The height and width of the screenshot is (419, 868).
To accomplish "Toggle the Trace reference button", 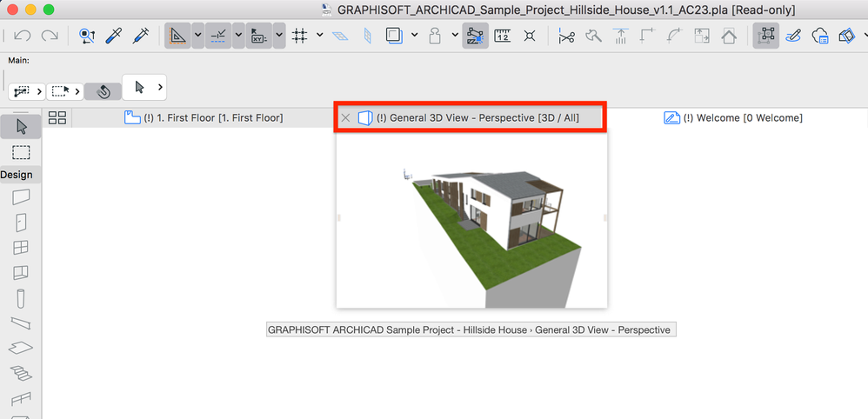I will pyautogui.click(x=394, y=36).
